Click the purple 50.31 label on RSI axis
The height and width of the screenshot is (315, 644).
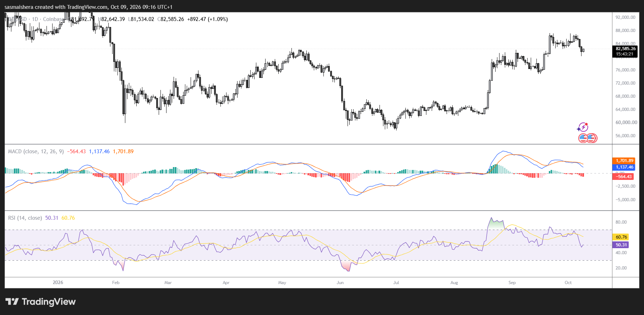pyautogui.click(x=621, y=245)
